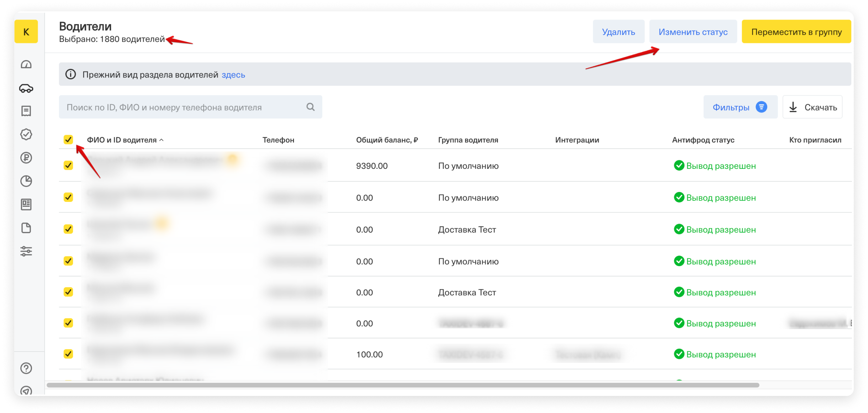Screen dimensions: 868x413
Task: Sort by ФИО и ID водителя column arrow
Action: pos(162,140)
